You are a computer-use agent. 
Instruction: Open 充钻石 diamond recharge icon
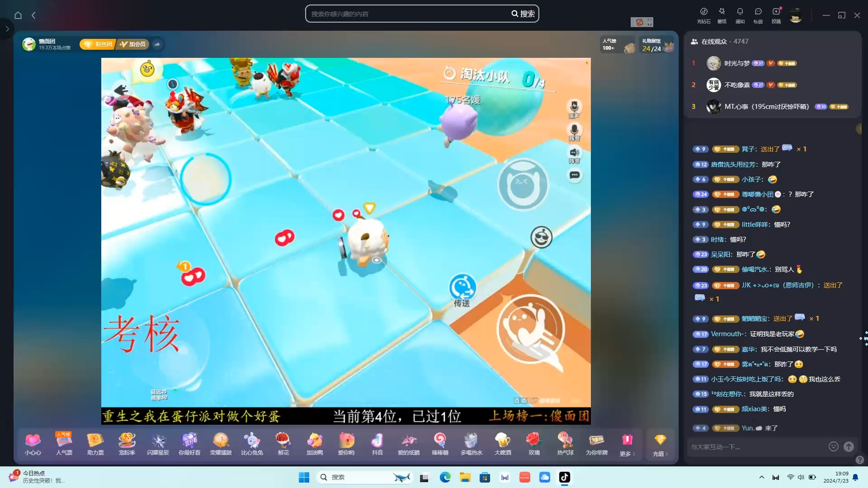click(703, 15)
